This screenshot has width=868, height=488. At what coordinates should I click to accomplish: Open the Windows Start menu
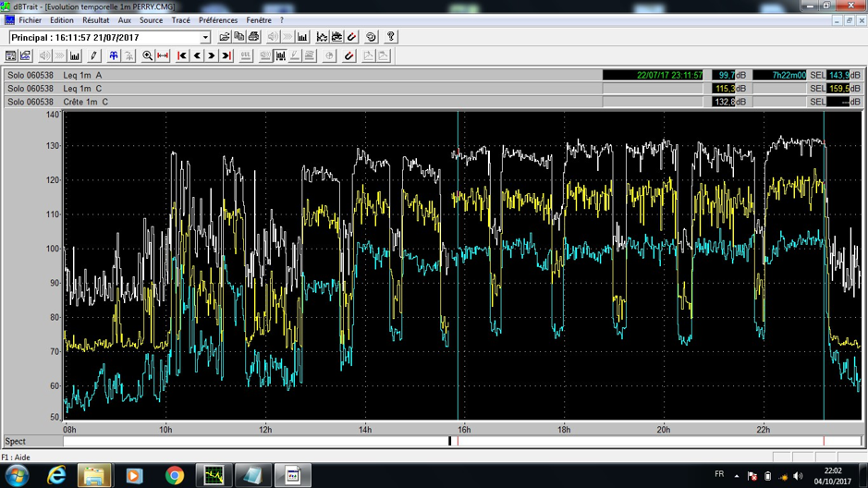(x=18, y=476)
